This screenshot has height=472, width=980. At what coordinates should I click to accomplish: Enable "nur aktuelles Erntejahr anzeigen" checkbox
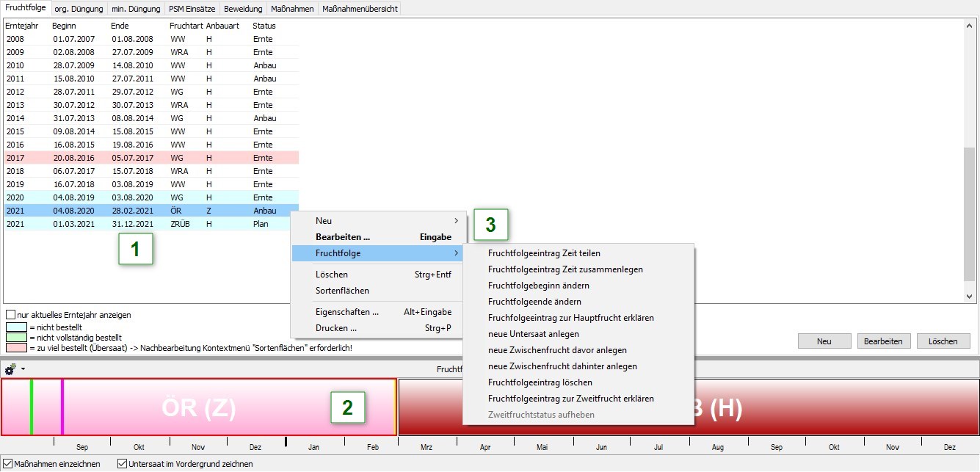[10, 315]
